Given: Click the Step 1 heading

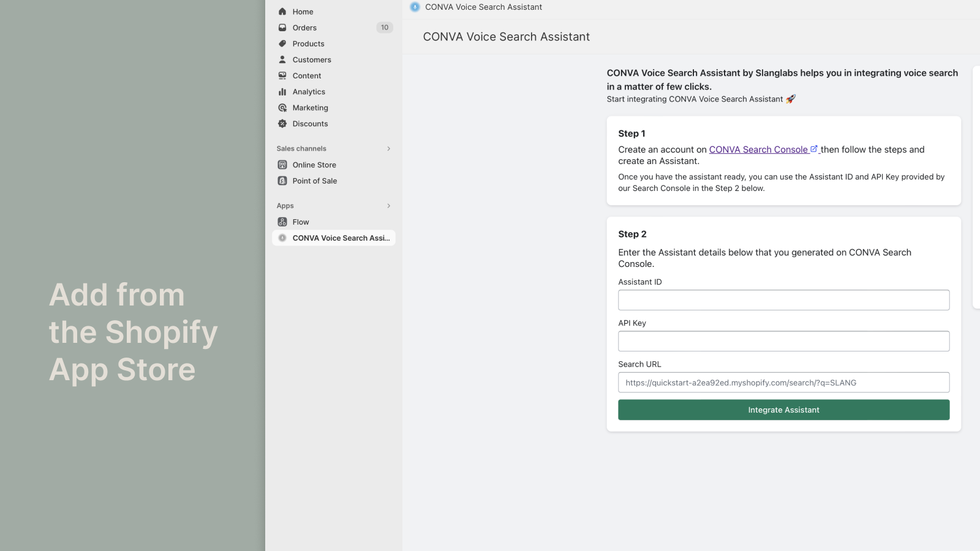Looking at the screenshot, I should 631,133.
